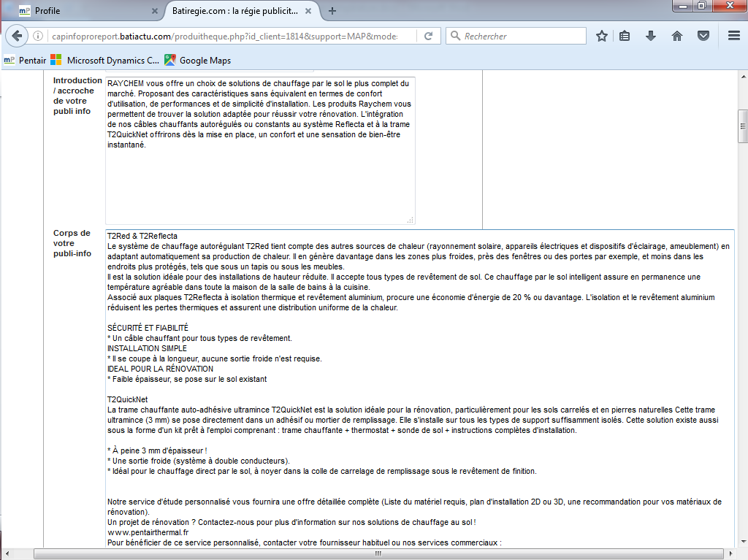Minimize the Firefox window
Viewport: 748px width, 560px height.
[684, 6]
